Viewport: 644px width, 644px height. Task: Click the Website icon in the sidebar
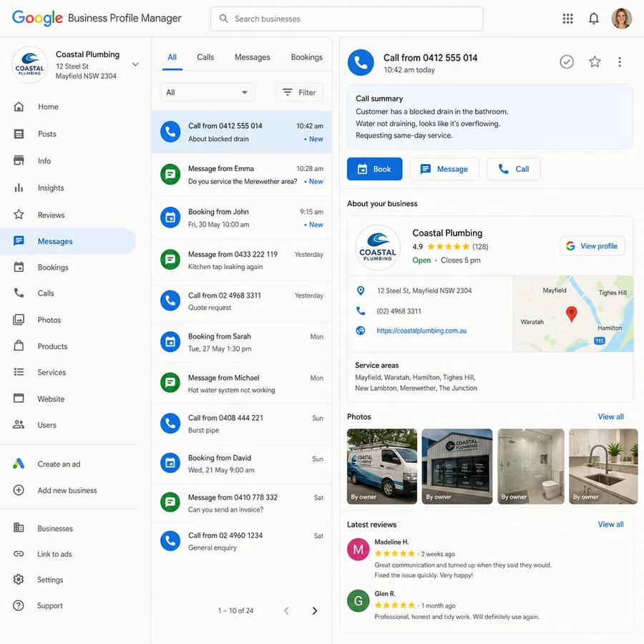[x=19, y=399]
